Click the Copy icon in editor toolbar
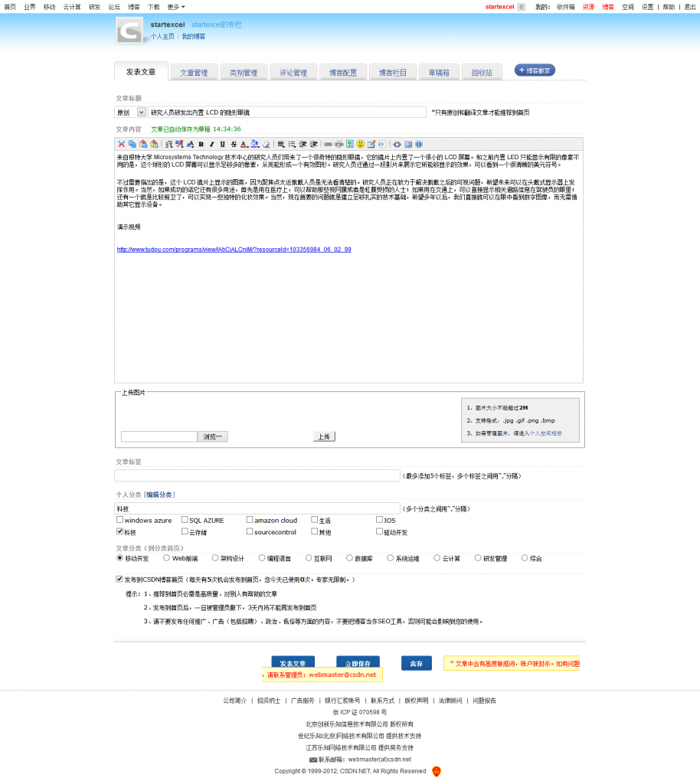 [132, 144]
